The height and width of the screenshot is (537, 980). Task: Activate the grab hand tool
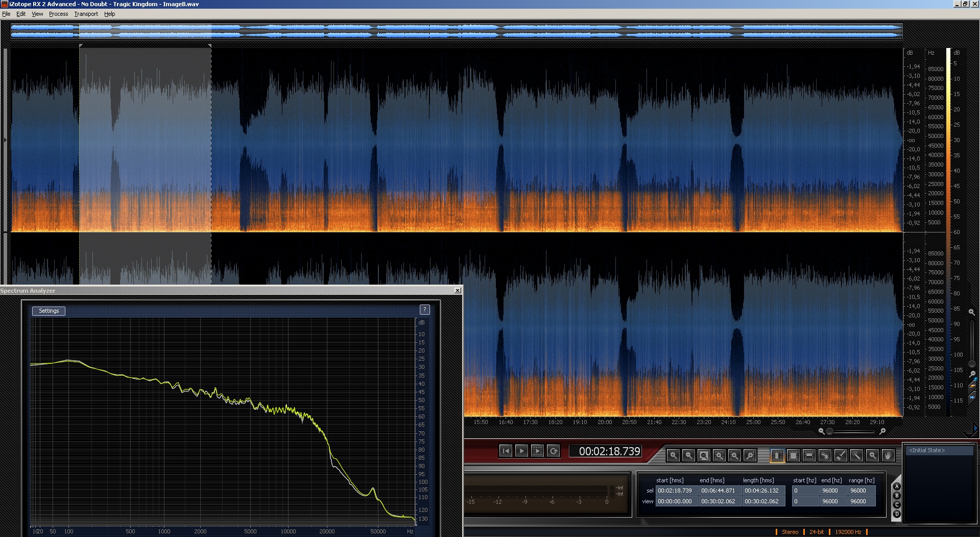coord(888,455)
